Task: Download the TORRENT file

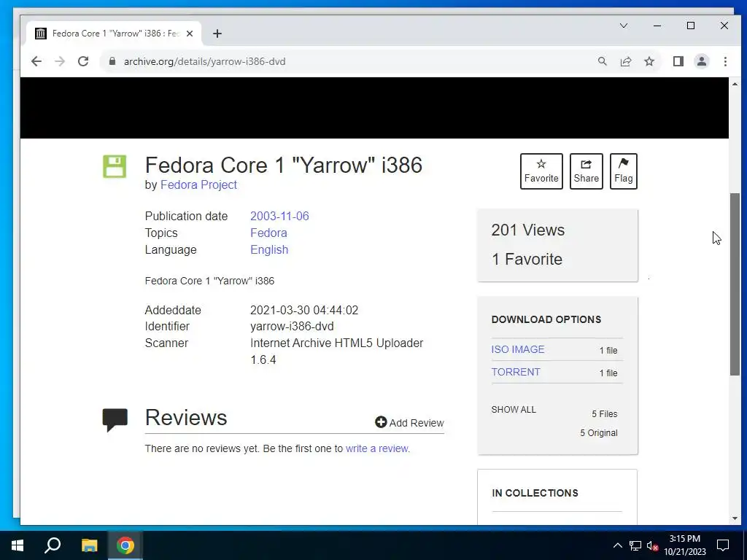Action: click(516, 372)
